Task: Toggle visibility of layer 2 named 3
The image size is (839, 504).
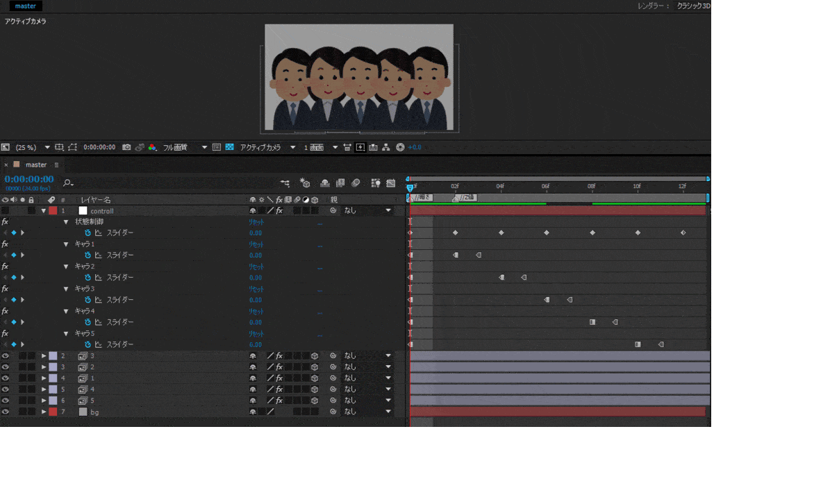Action: point(6,356)
